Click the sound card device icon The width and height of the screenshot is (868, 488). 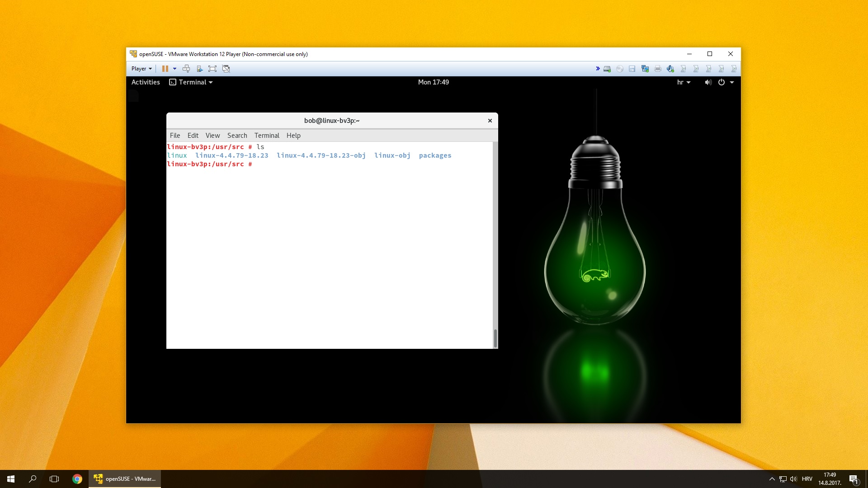coord(670,69)
